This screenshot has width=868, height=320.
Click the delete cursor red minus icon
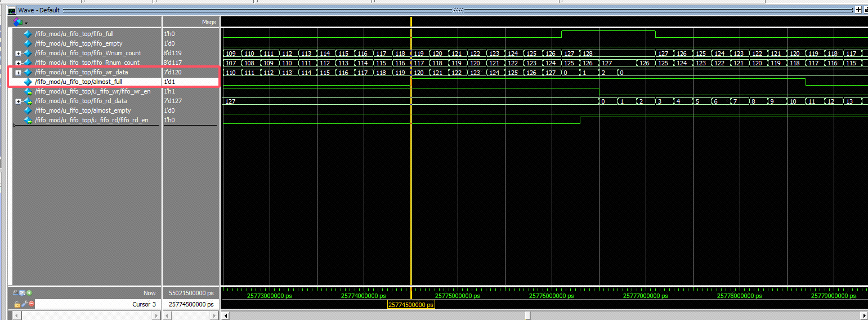pos(32,304)
